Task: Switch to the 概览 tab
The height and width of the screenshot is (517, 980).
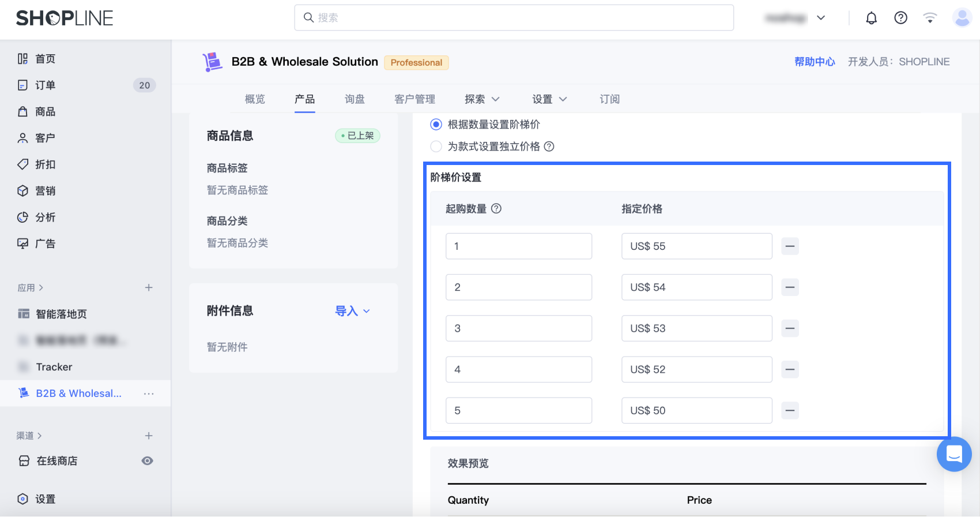Action: point(255,99)
